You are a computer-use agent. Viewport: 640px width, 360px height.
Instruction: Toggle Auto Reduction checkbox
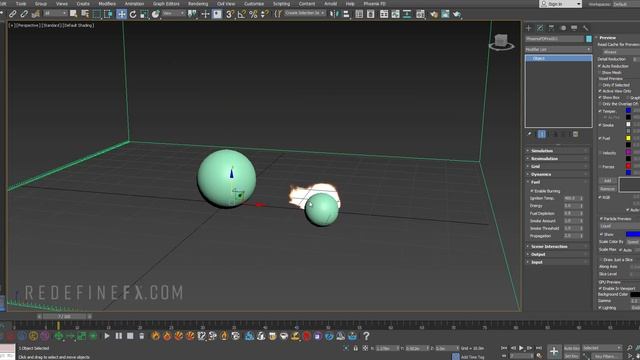click(x=600, y=66)
